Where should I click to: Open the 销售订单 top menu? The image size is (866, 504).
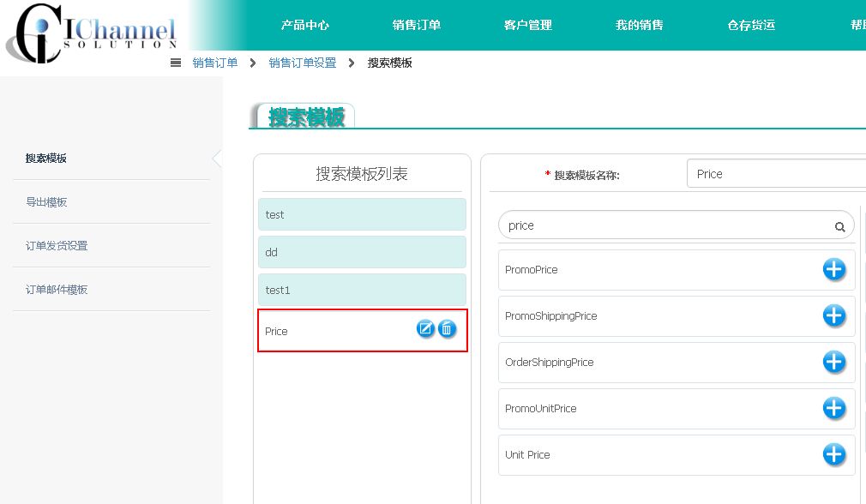pos(417,25)
